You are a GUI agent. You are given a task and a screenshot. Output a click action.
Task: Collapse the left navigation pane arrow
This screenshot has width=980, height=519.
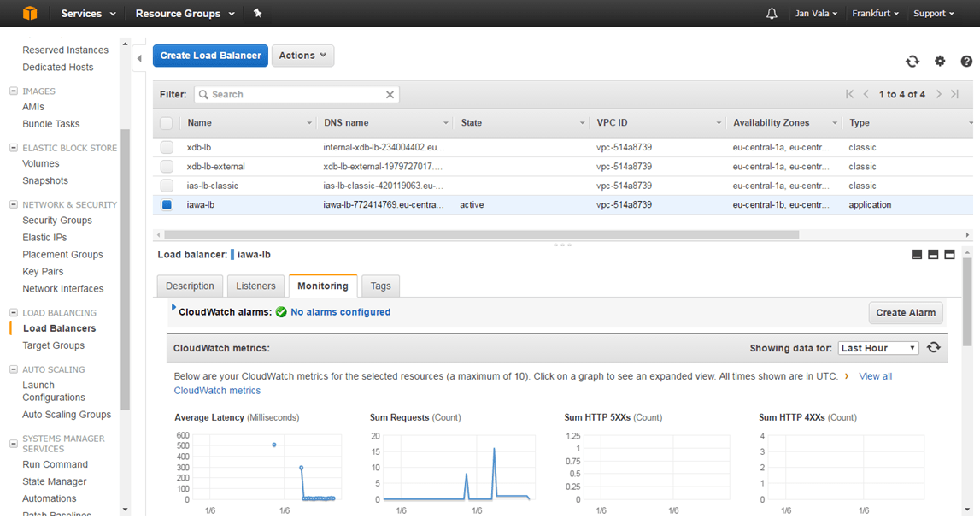tap(139, 58)
